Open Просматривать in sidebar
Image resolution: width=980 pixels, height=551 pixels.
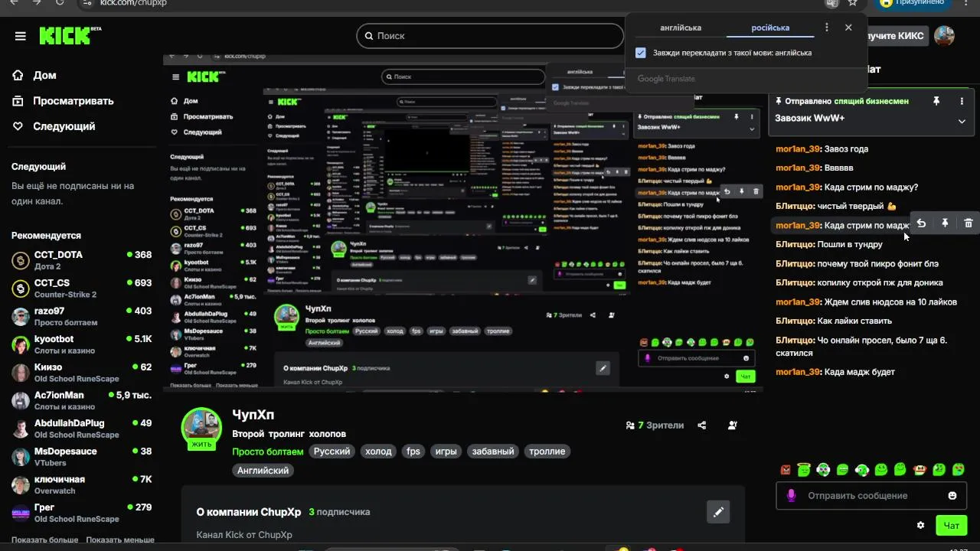click(73, 101)
